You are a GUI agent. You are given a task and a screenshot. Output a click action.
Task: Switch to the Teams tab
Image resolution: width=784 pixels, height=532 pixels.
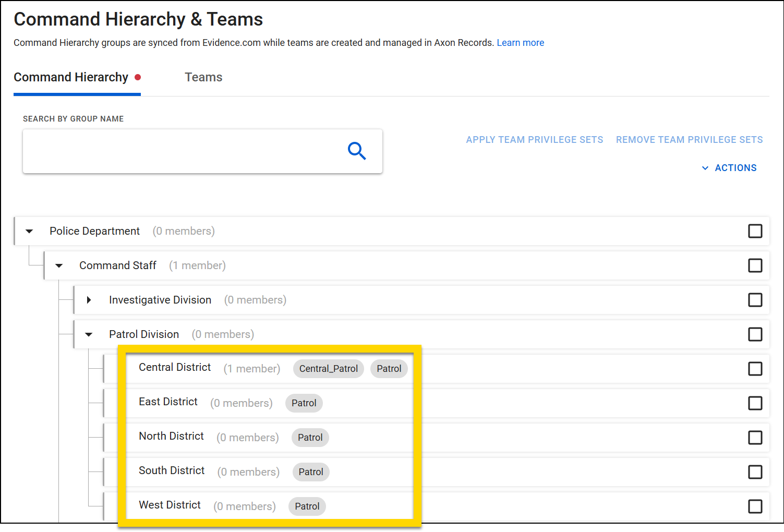pyautogui.click(x=203, y=77)
